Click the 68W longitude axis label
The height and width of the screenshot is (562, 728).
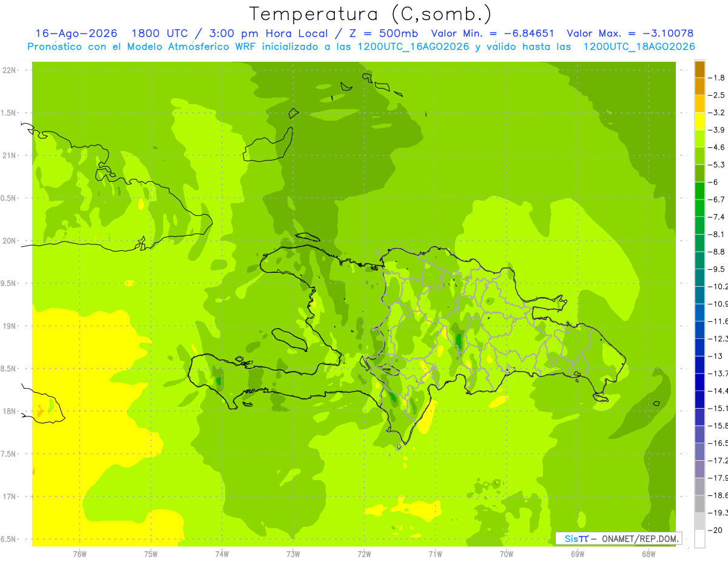point(649,554)
